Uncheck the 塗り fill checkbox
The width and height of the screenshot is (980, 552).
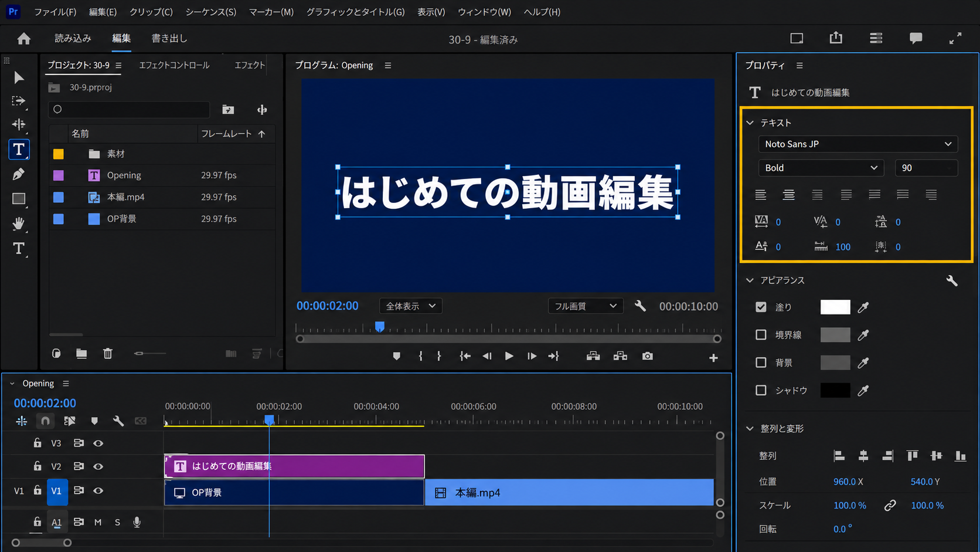tap(761, 307)
